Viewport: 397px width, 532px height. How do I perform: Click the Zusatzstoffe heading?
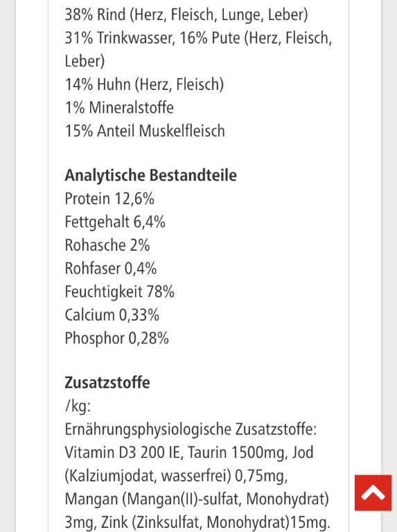107,382
